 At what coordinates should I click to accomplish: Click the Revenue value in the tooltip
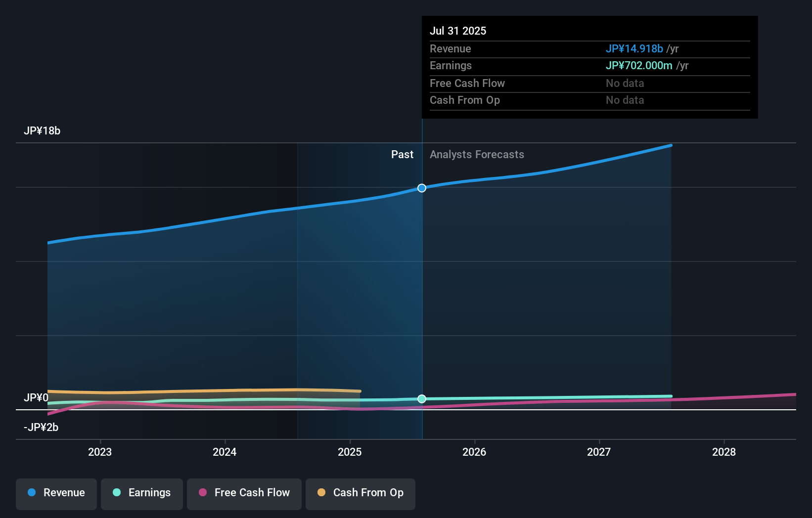[634, 48]
